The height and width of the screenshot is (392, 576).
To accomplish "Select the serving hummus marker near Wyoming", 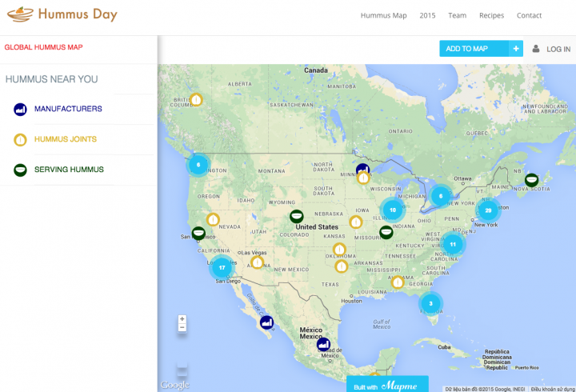I will [x=297, y=216].
